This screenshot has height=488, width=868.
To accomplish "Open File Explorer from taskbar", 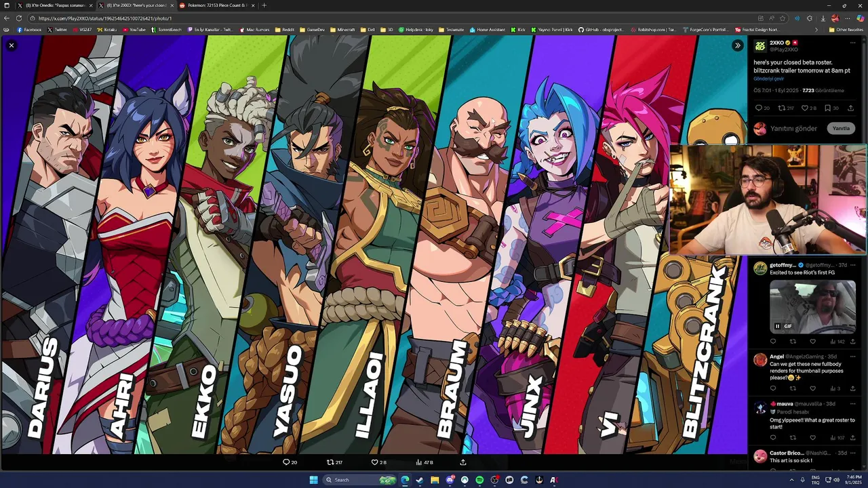I will pyautogui.click(x=435, y=480).
